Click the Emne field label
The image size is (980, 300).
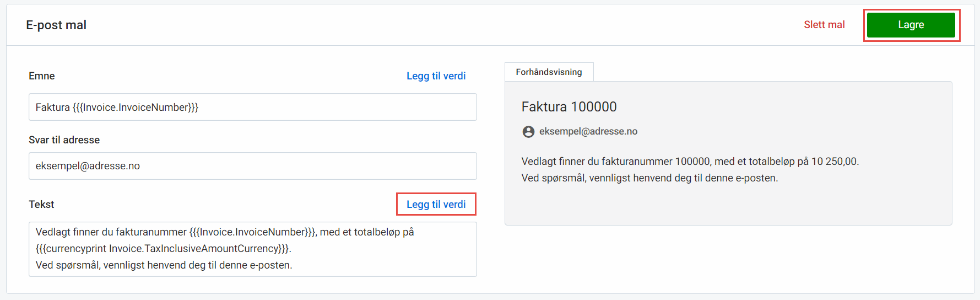point(42,76)
